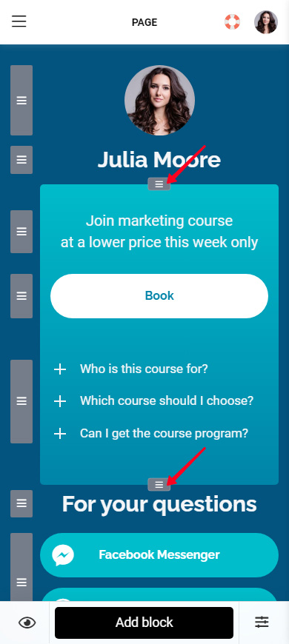The image size is (289, 644).
Task: Click the Book button
Action: (x=159, y=295)
